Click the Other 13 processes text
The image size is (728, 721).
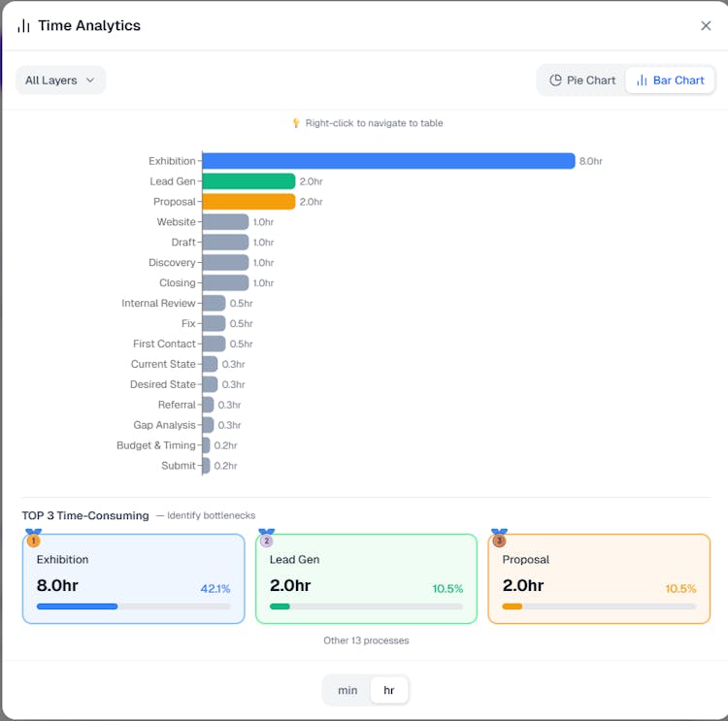[x=366, y=640]
